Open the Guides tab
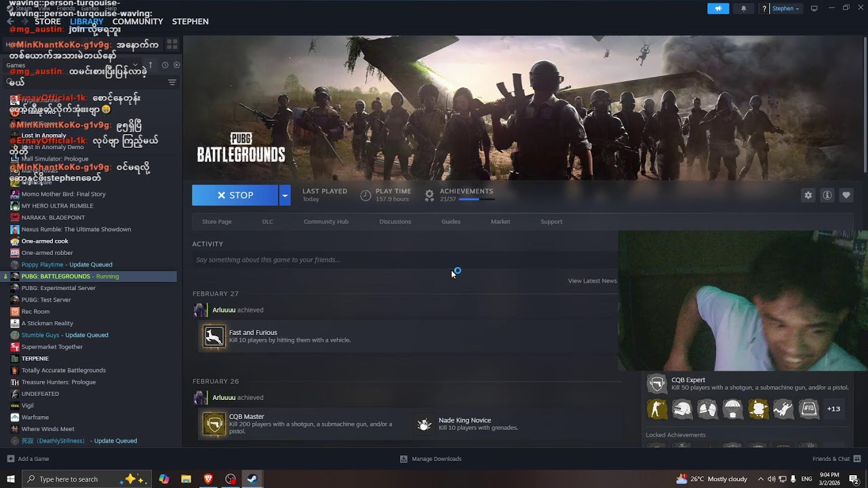Viewport: 868px width, 488px height. [x=451, y=222]
